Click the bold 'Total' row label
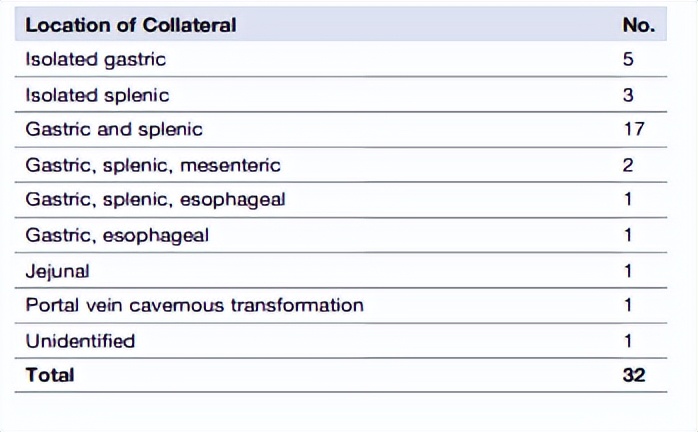This screenshot has height=432, width=698. click(x=50, y=375)
